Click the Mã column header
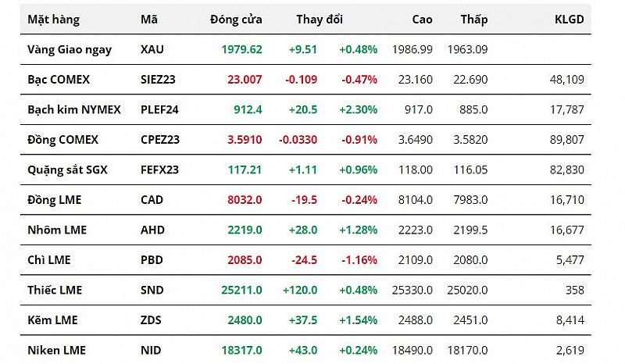 coord(148,20)
